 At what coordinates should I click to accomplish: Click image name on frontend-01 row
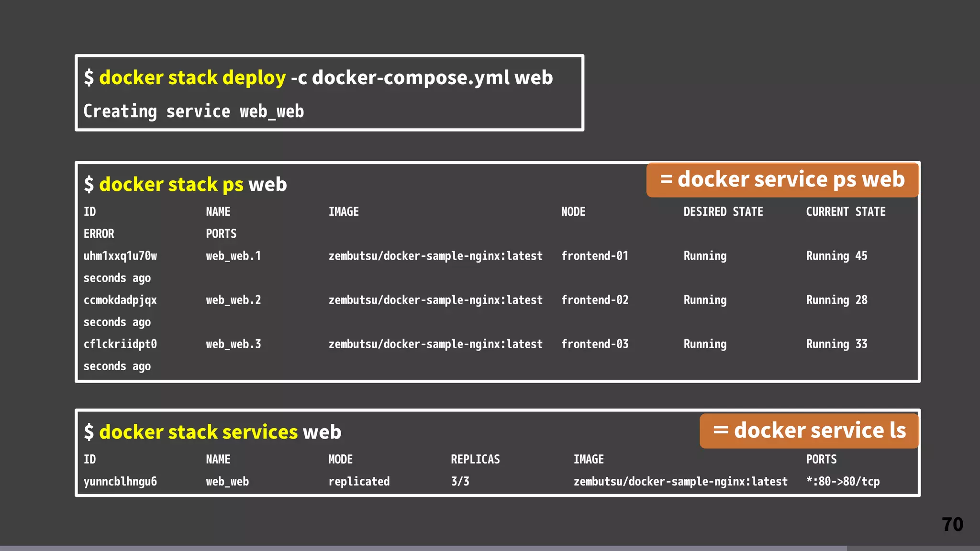pyautogui.click(x=435, y=256)
